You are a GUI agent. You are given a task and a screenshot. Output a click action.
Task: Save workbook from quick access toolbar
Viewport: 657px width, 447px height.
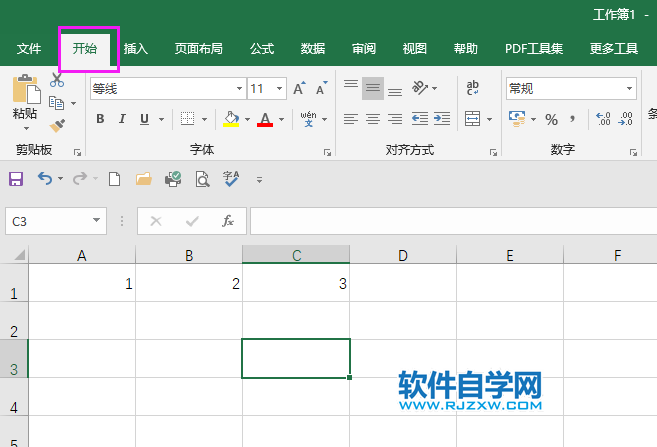(x=16, y=179)
